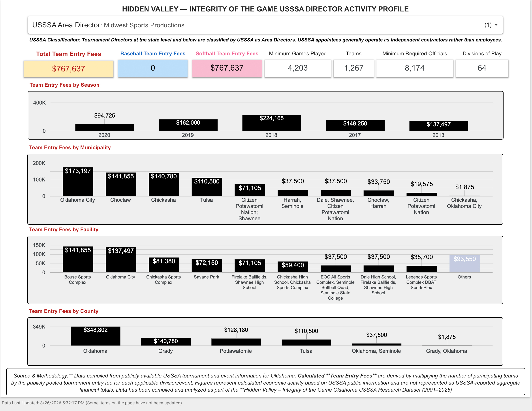532x411 pixels.
Task: Click the Data Last Updated timestamp
Action: coord(92,403)
